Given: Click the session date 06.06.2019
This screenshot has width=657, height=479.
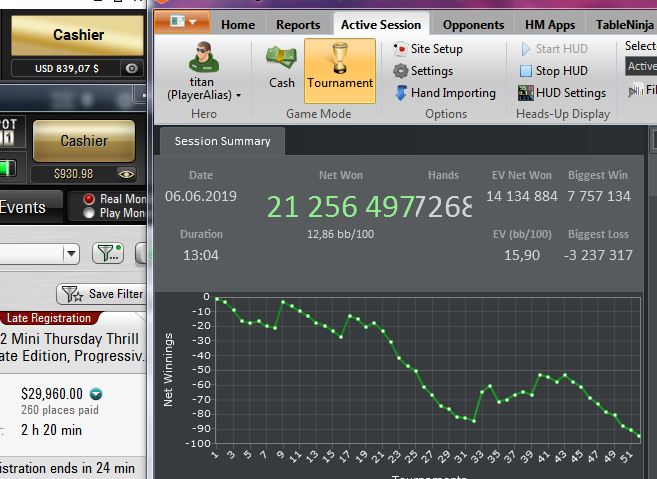Looking at the screenshot, I should click(201, 196).
